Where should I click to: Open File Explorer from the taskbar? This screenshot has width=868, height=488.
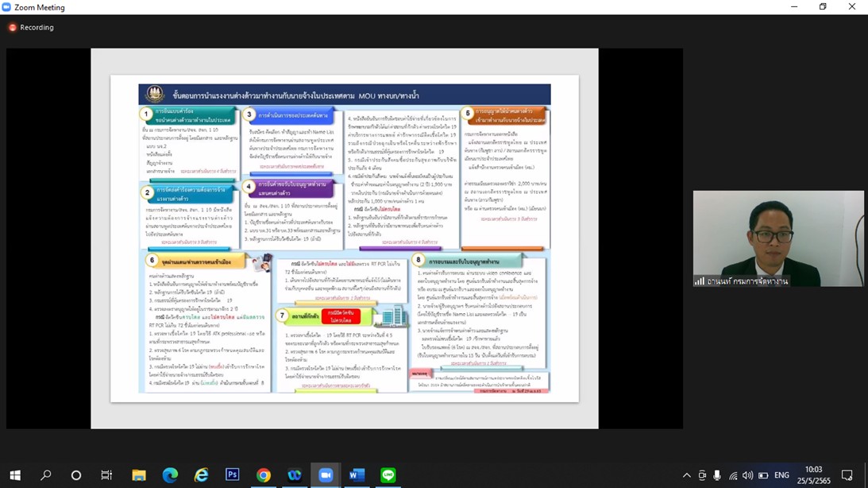[x=139, y=475]
